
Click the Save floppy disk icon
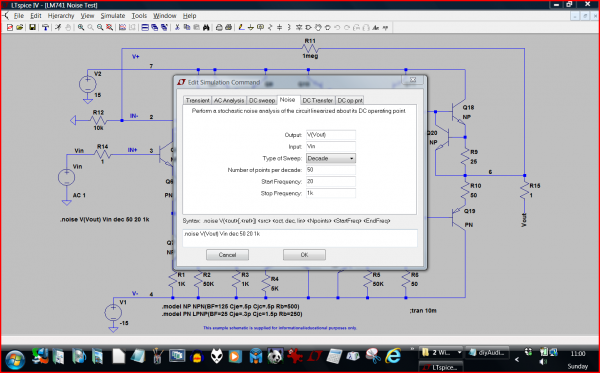(x=33, y=28)
